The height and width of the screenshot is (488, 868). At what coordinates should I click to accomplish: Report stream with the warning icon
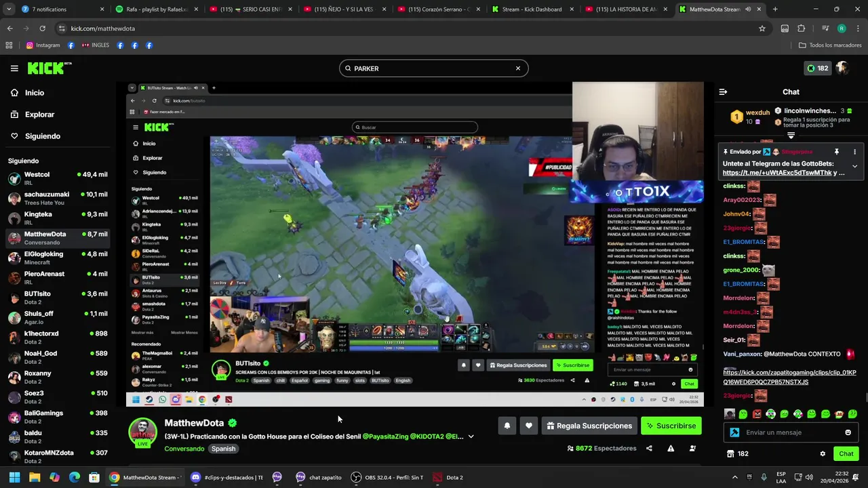pos(671,448)
